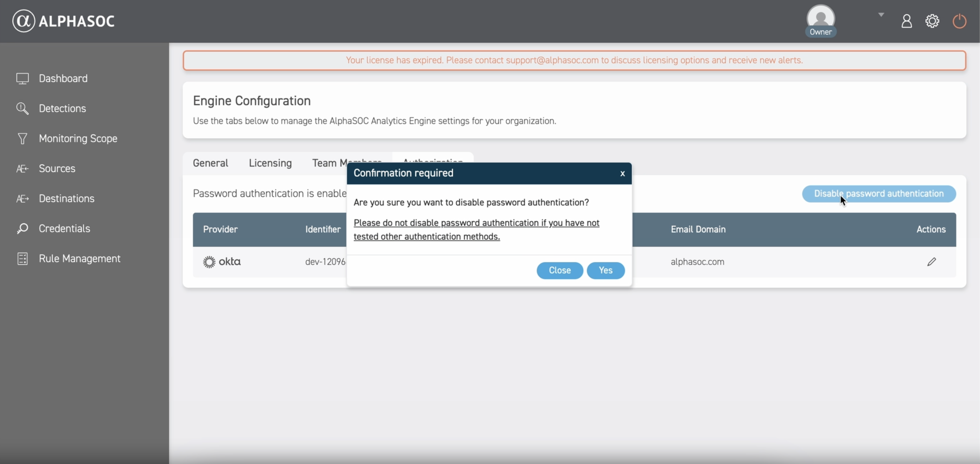Click the Dashboard monitor icon in sidebar
Viewport: 980px width, 464px height.
click(x=22, y=78)
